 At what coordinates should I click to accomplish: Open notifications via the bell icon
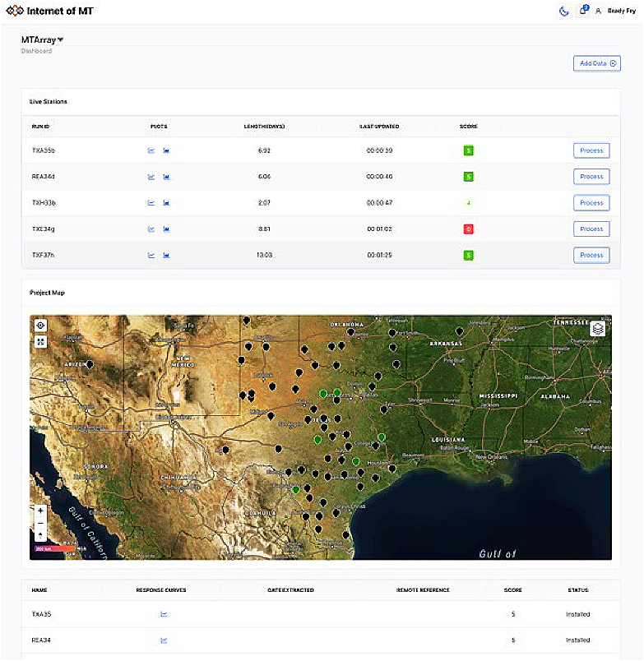(x=583, y=10)
